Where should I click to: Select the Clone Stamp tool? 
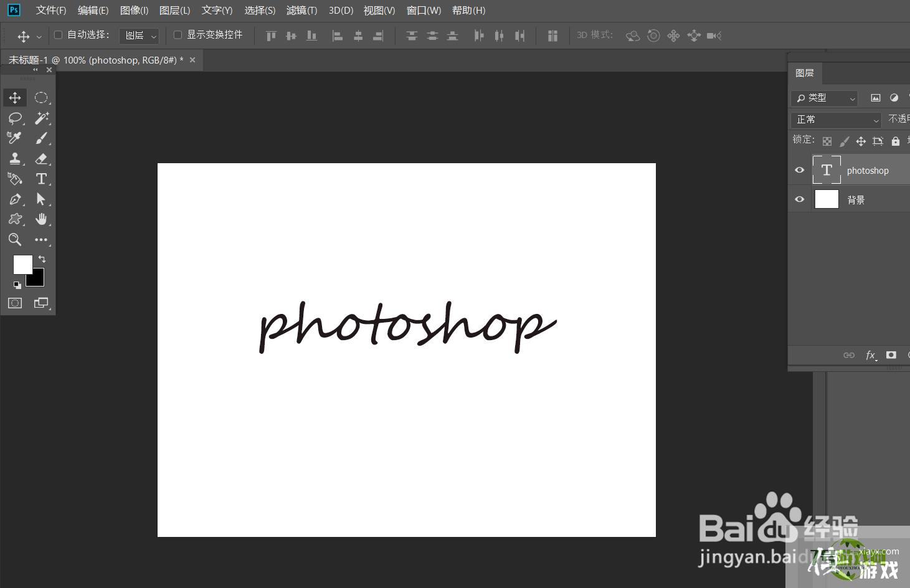point(15,159)
